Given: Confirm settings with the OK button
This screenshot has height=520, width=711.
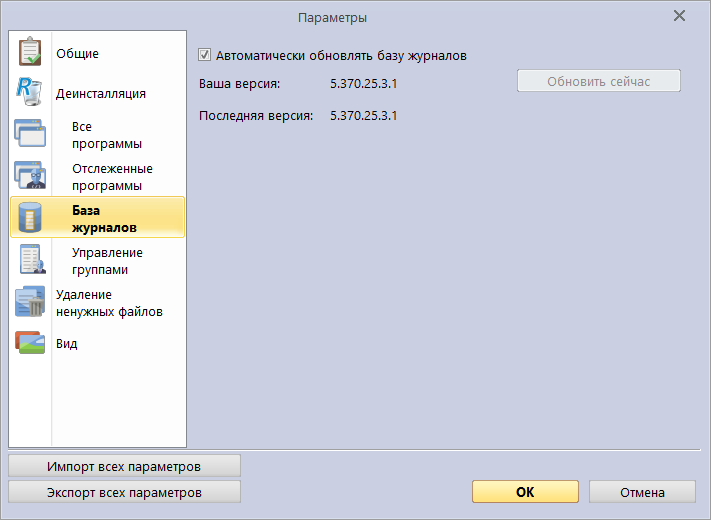Looking at the screenshot, I should point(525,492).
